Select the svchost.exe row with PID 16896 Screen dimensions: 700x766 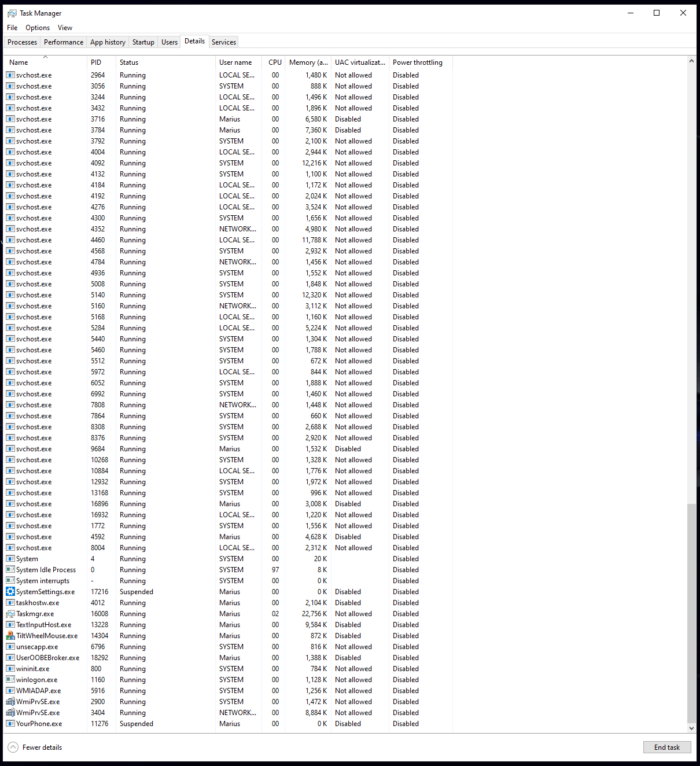coord(229,504)
